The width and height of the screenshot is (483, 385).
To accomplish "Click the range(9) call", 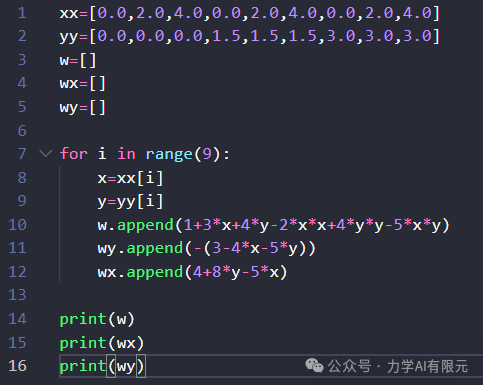I will [183, 154].
